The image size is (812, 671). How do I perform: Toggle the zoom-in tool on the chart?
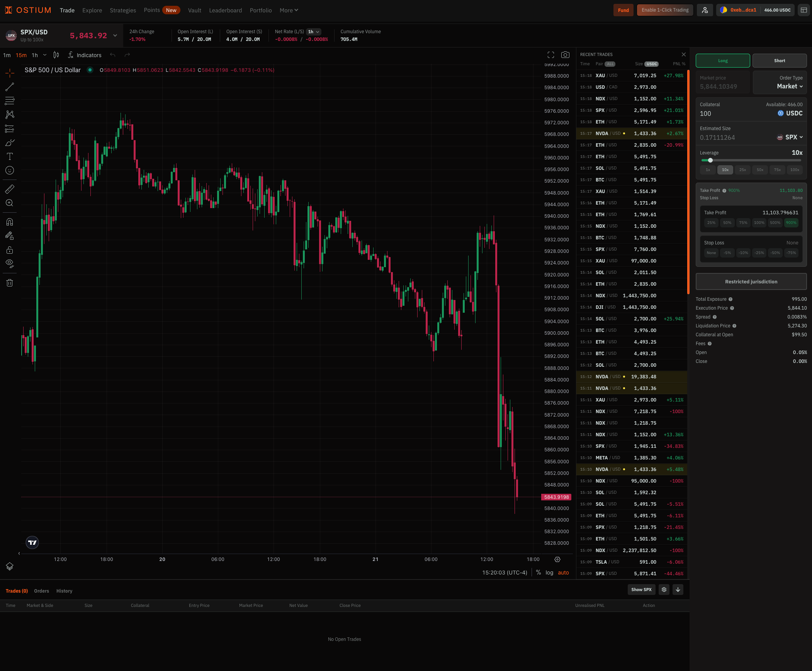[9, 203]
